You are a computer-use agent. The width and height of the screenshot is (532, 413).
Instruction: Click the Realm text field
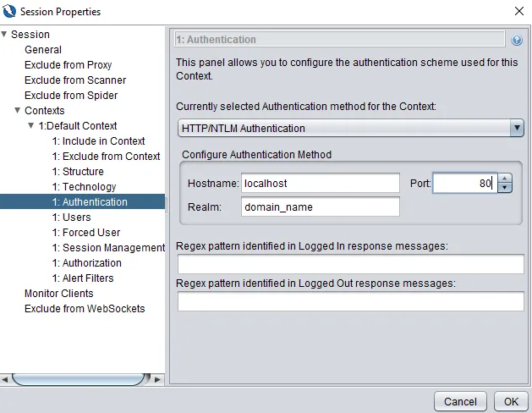[x=320, y=206]
